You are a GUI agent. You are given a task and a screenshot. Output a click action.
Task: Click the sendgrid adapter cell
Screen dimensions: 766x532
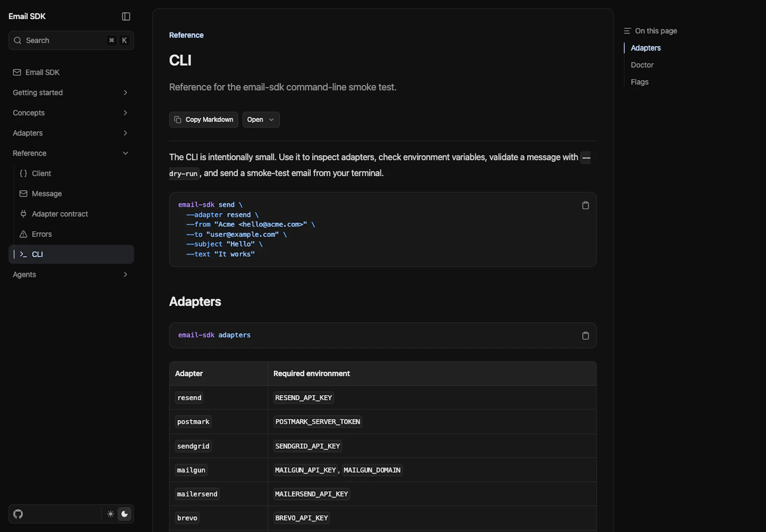pyautogui.click(x=193, y=446)
